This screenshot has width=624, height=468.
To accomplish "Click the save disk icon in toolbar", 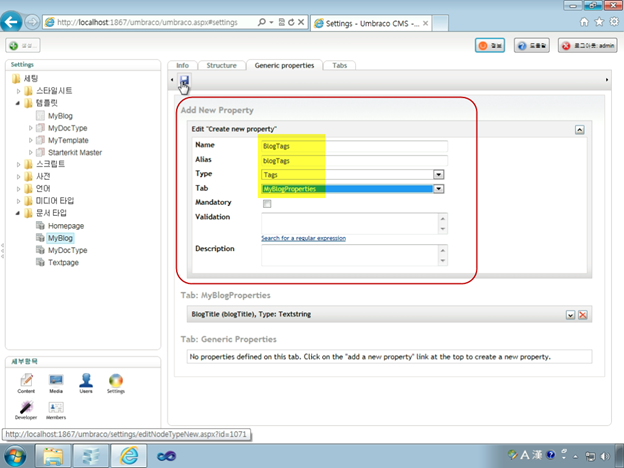I will (184, 81).
